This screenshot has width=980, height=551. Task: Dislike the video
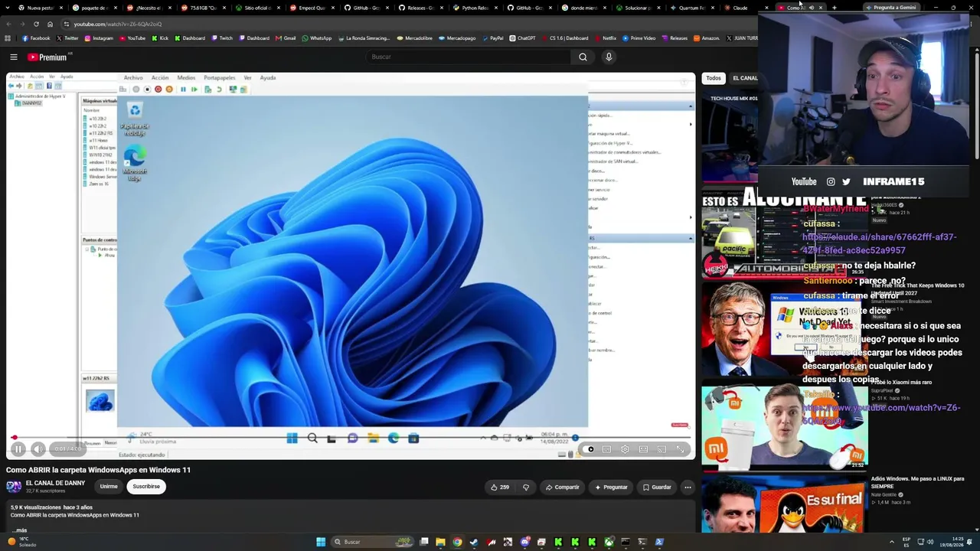526,487
